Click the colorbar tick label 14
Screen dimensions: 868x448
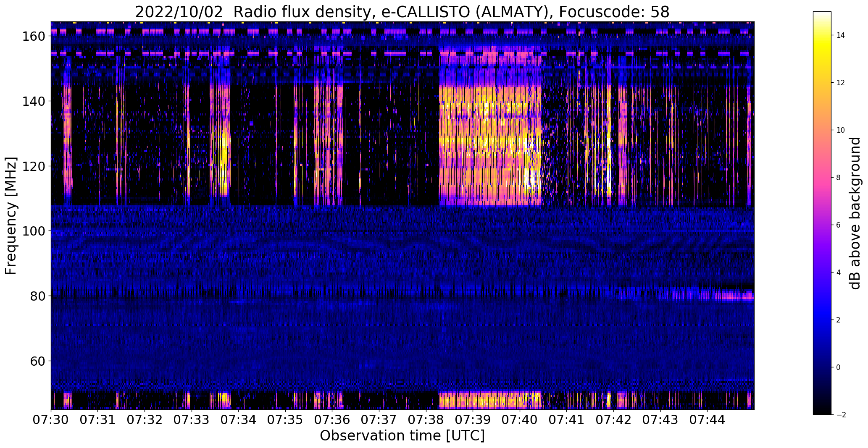[841, 35]
